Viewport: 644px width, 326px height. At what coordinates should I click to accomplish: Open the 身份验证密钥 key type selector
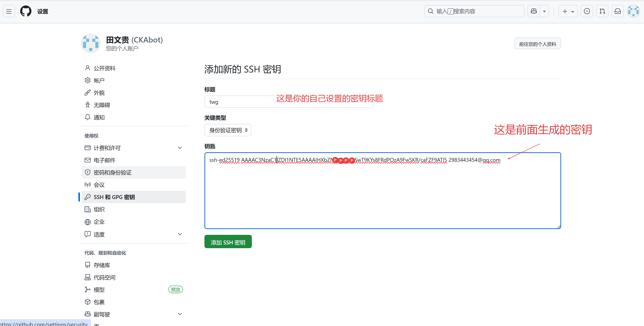pos(228,130)
